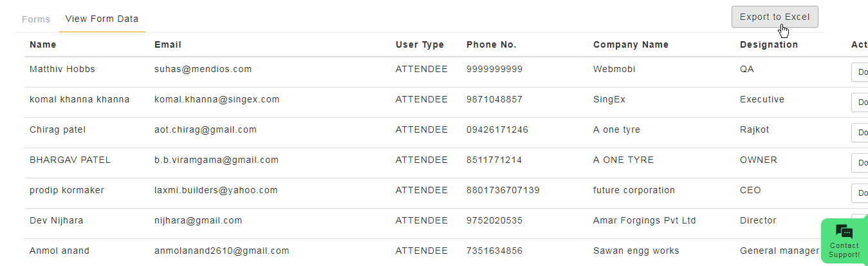
Task: Click the Designation column header
Action: click(769, 44)
